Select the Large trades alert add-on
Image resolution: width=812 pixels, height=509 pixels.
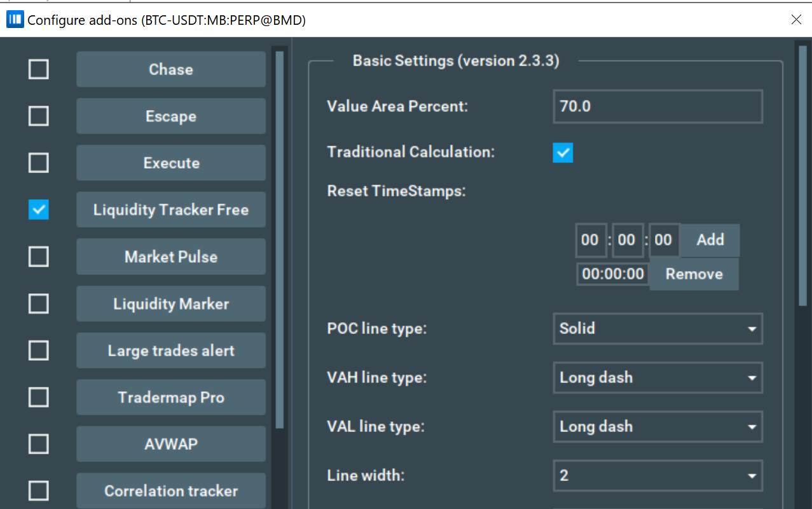click(171, 351)
